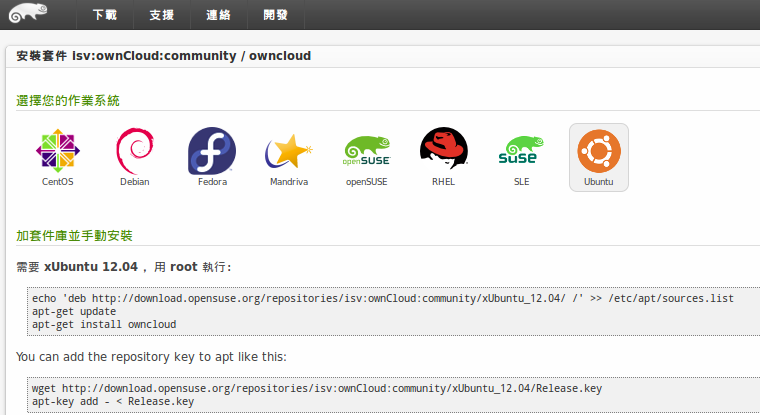Click the wget Release.key command line

317,388
